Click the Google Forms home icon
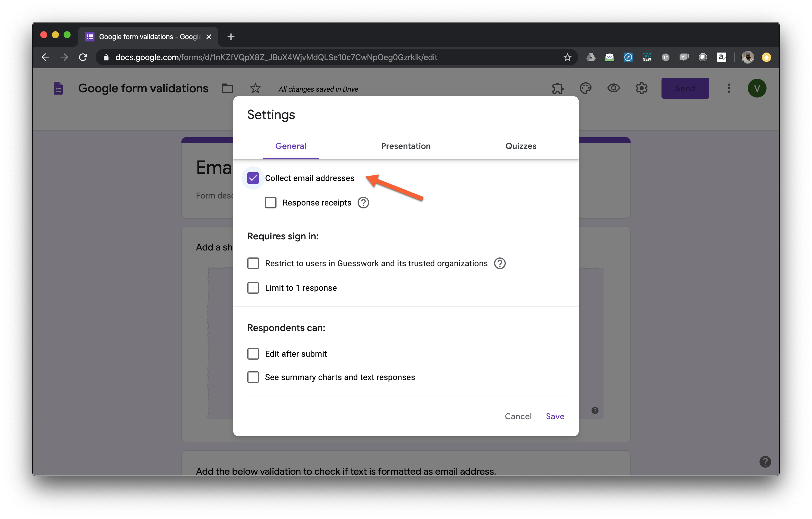 58,88
